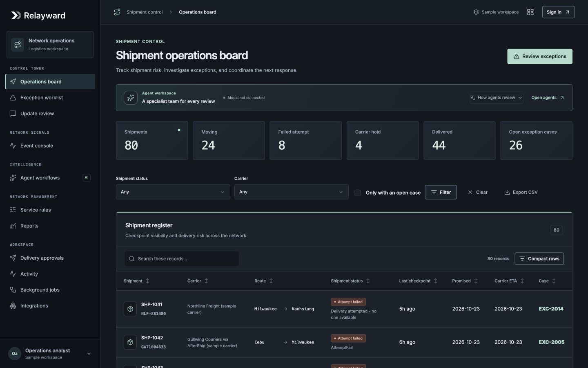
Task: Click the Sample workspace layers icon
Action: [x=476, y=12]
